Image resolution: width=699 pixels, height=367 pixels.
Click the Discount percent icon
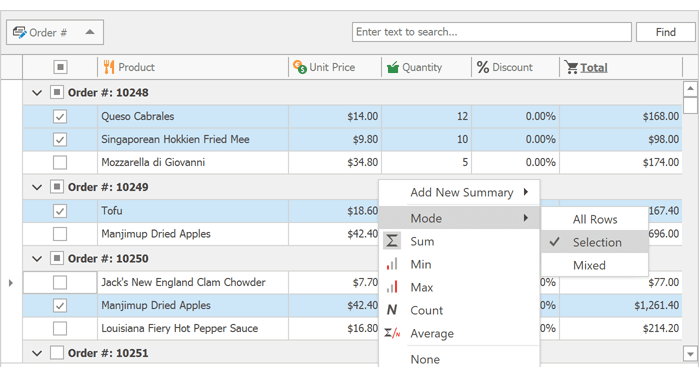[x=483, y=67]
